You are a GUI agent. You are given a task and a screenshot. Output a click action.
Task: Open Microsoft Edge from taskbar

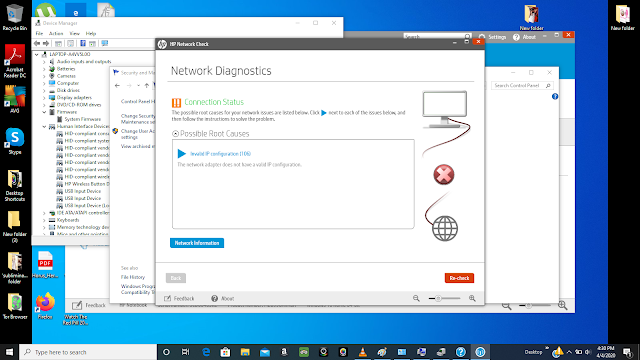point(206,352)
